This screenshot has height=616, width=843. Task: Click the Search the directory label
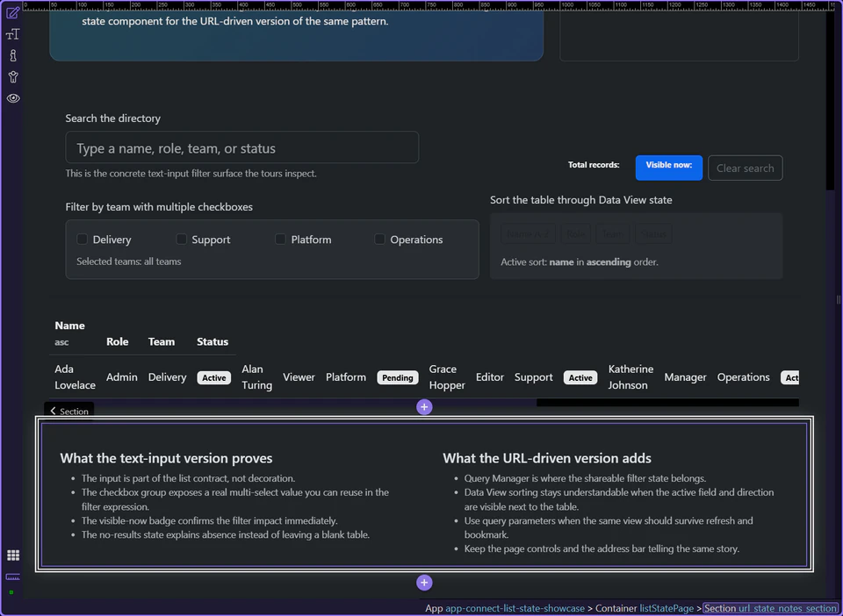click(113, 118)
